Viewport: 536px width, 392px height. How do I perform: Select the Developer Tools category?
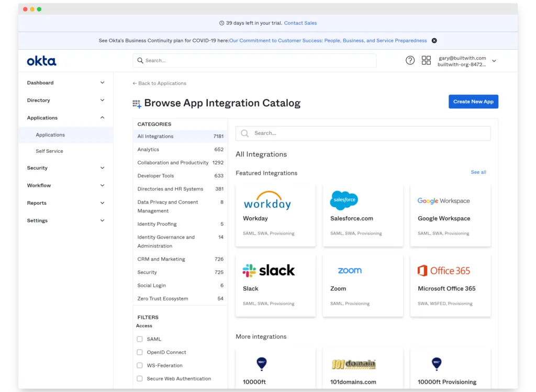point(180,176)
